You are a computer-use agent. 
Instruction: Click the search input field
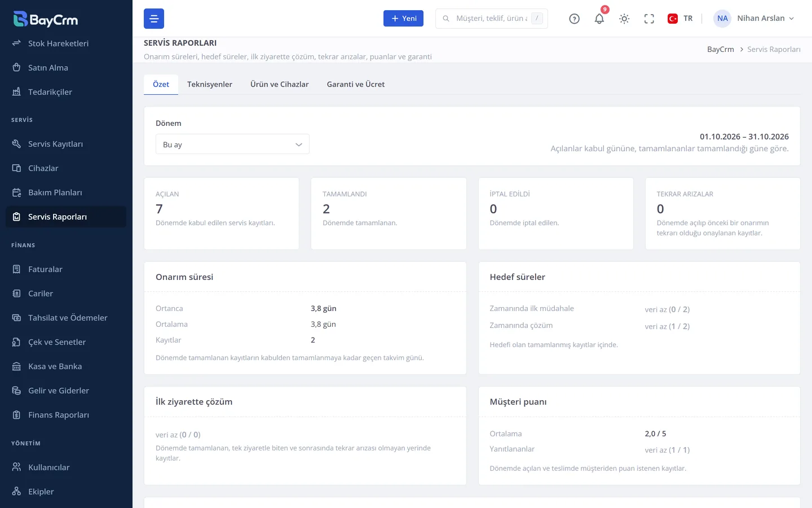pos(492,19)
